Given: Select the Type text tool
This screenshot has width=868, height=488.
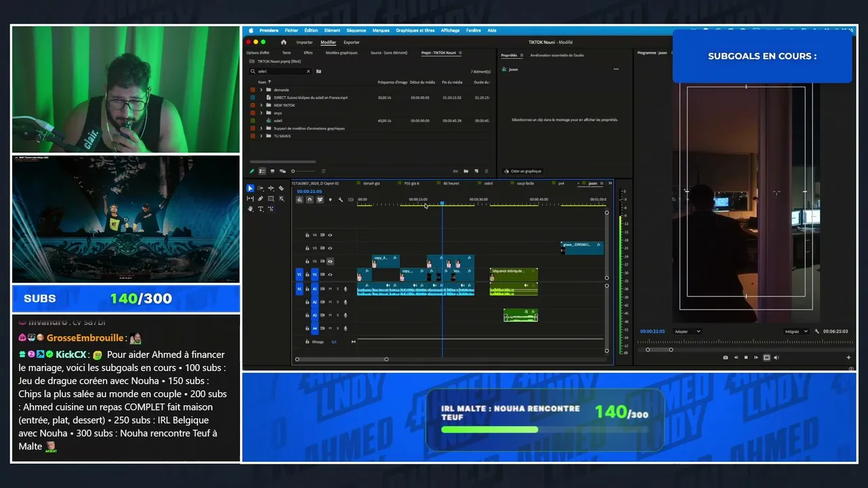Looking at the screenshot, I should click(260, 209).
